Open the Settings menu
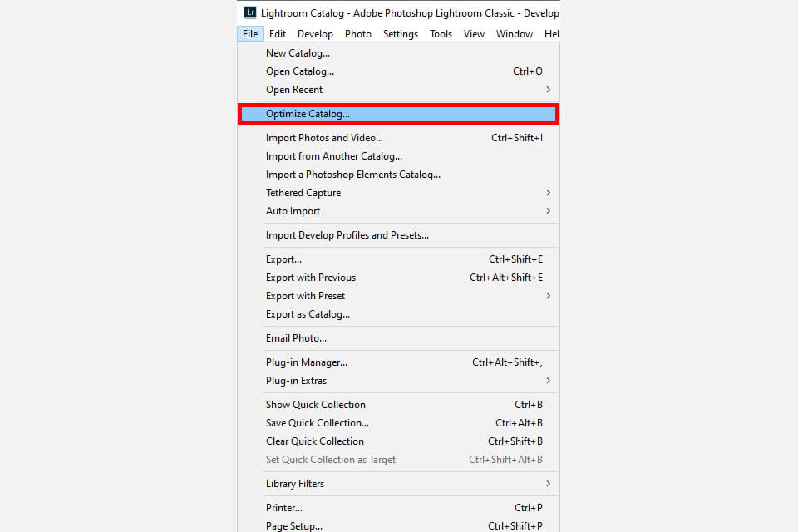The width and height of the screenshot is (798, 532). [x=401, y=33]
